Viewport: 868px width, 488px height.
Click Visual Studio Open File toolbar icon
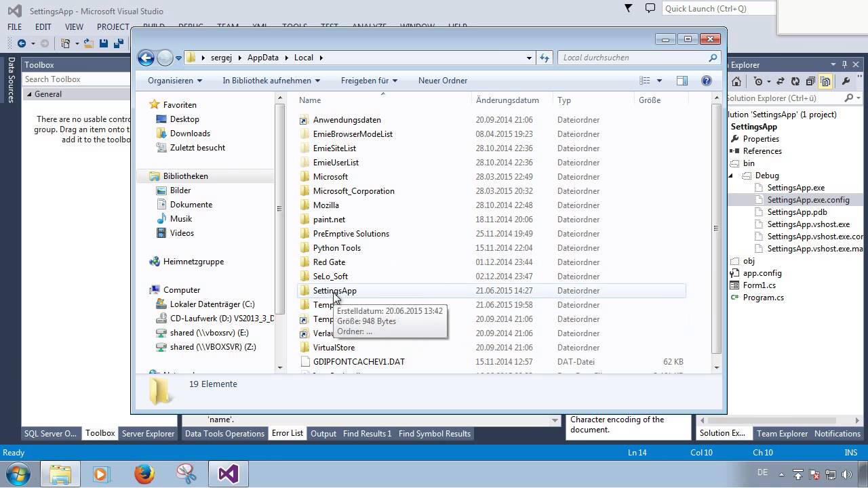click(x=89, y=43)
